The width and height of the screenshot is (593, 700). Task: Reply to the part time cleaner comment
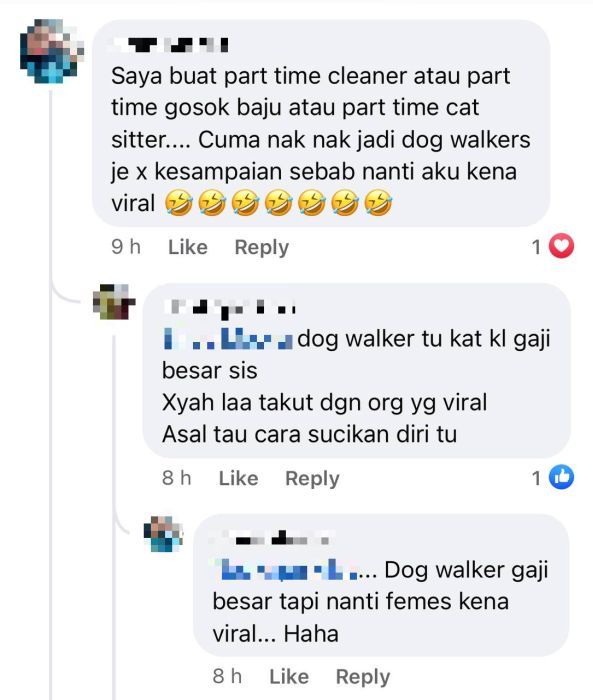click(262, 248)
